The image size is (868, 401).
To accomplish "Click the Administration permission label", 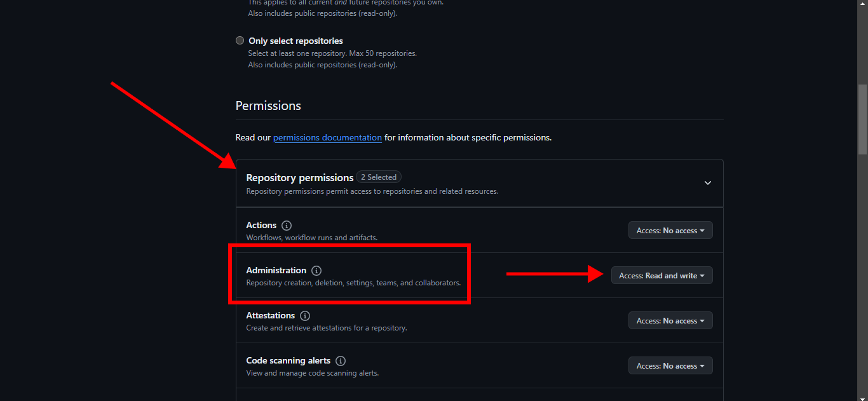I will [x=276, y=271].
